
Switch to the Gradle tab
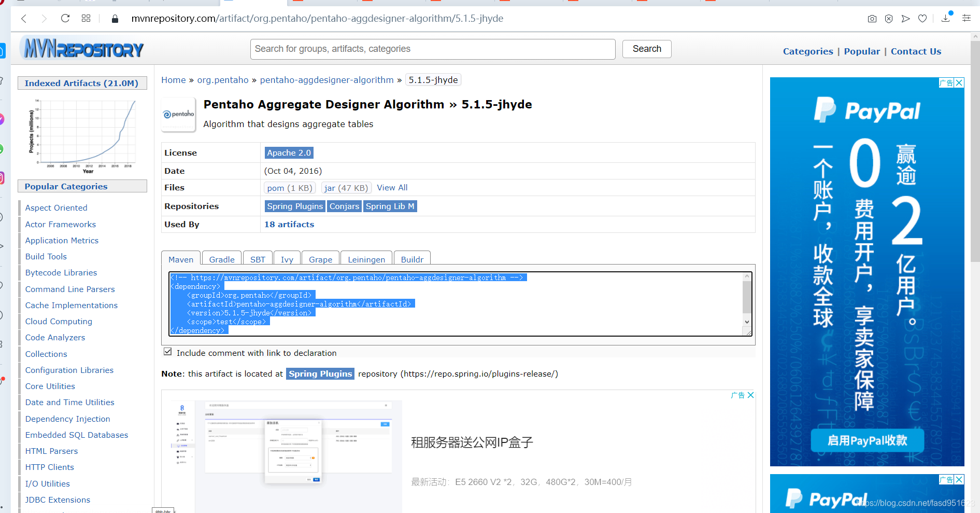221,259
